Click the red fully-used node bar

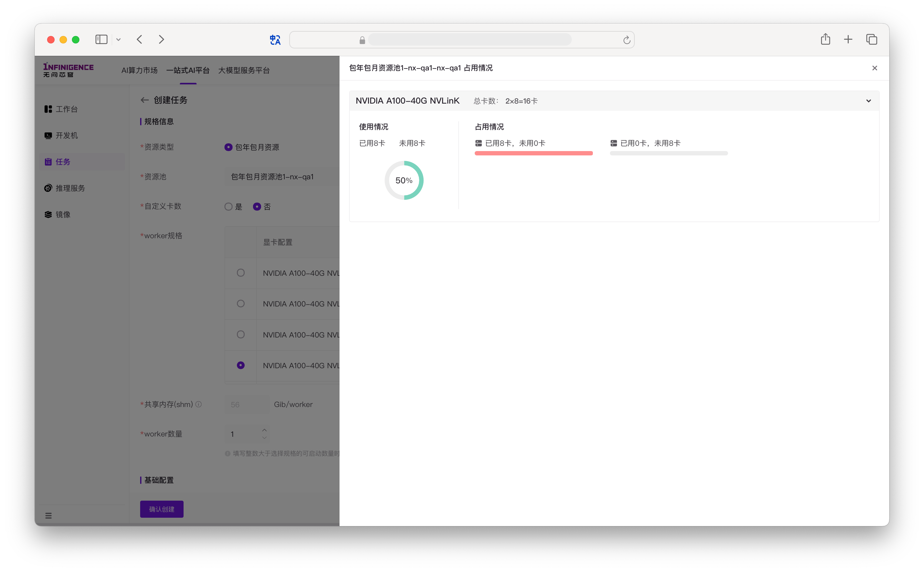(x=533, y=153)
